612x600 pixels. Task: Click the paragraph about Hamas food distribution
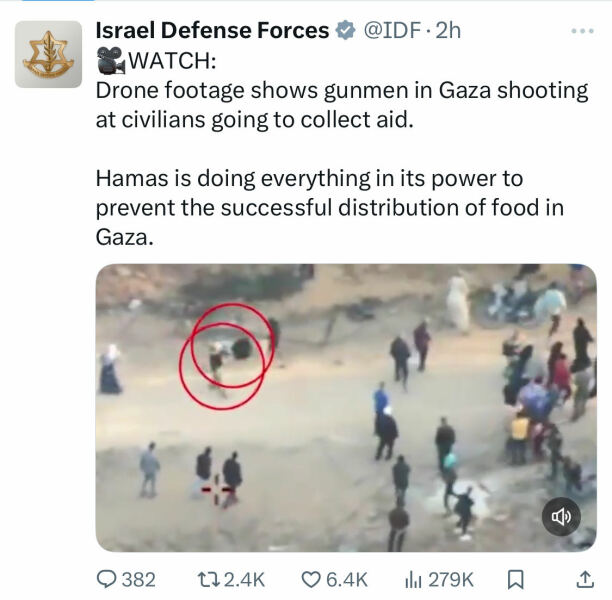point(330,208)
